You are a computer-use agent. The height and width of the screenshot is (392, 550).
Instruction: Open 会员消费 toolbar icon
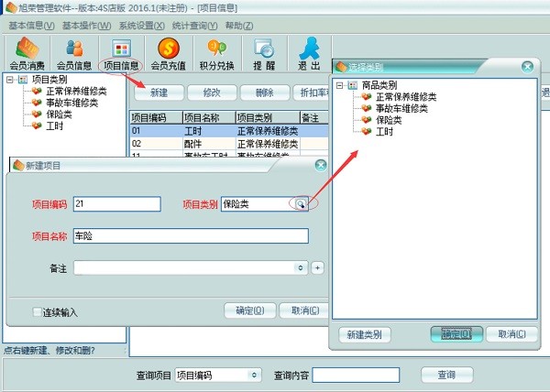point(24,53)
